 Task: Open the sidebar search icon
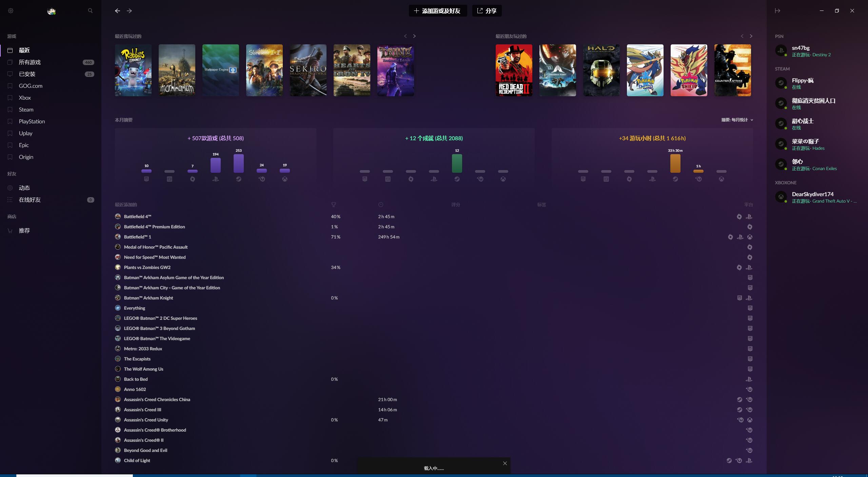tap(90, 11)
